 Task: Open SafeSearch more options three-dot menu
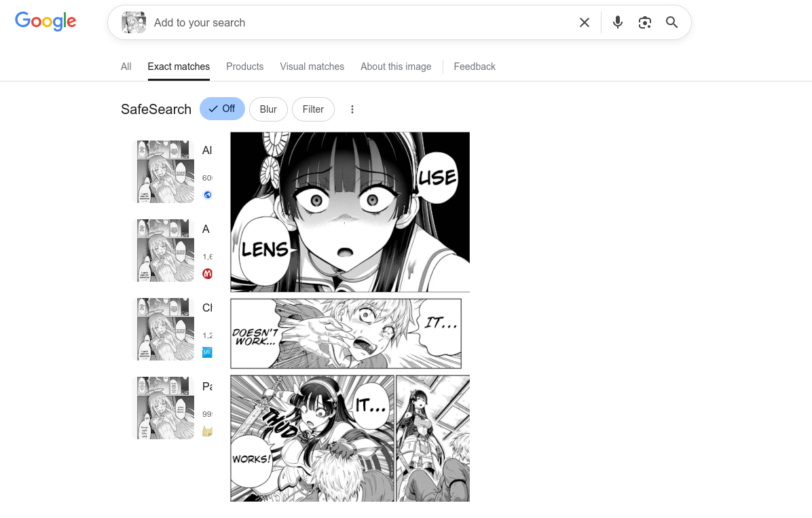tap(352, 109)
